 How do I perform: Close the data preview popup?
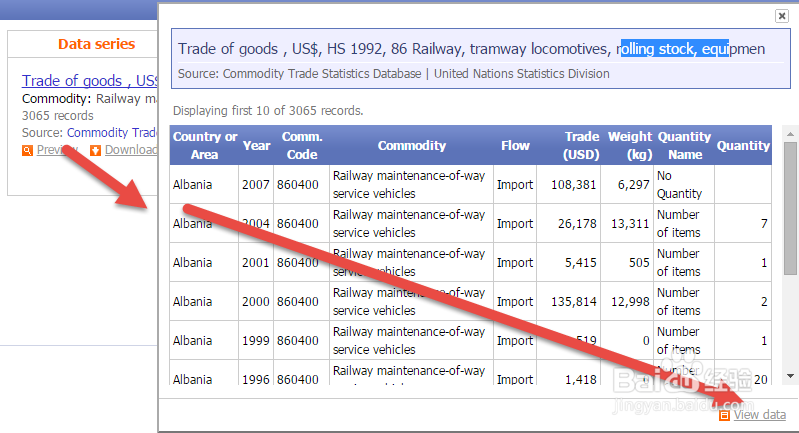click(x=782, y=16)
